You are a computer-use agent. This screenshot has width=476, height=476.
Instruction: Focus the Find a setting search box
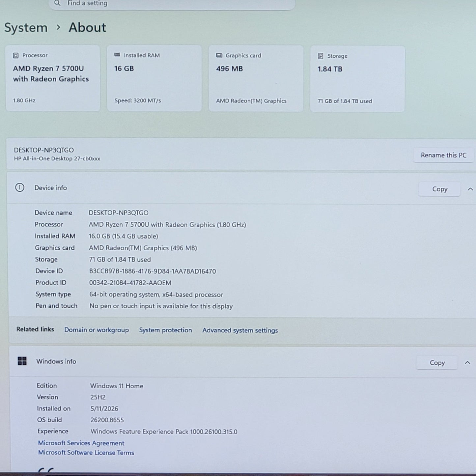pyautogui.click(x=172, y=4)
